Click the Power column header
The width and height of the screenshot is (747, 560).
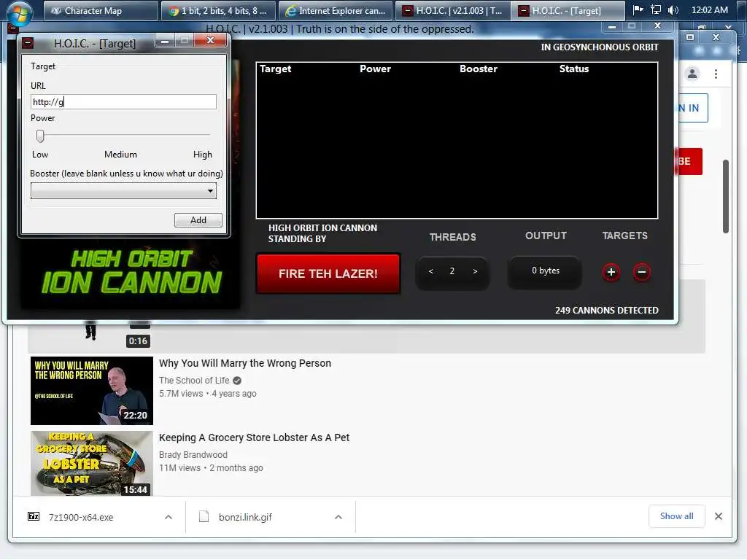(x=375, y=69)
